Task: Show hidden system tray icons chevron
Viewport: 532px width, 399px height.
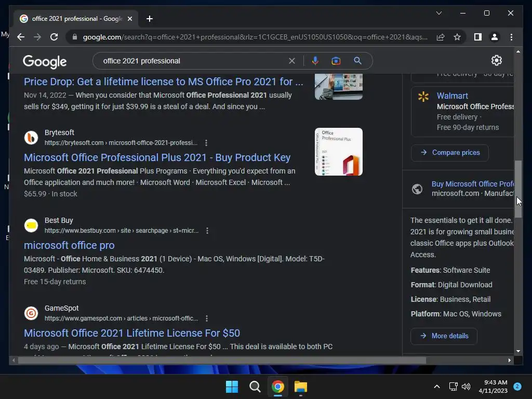Action: [x=437, y=387]
